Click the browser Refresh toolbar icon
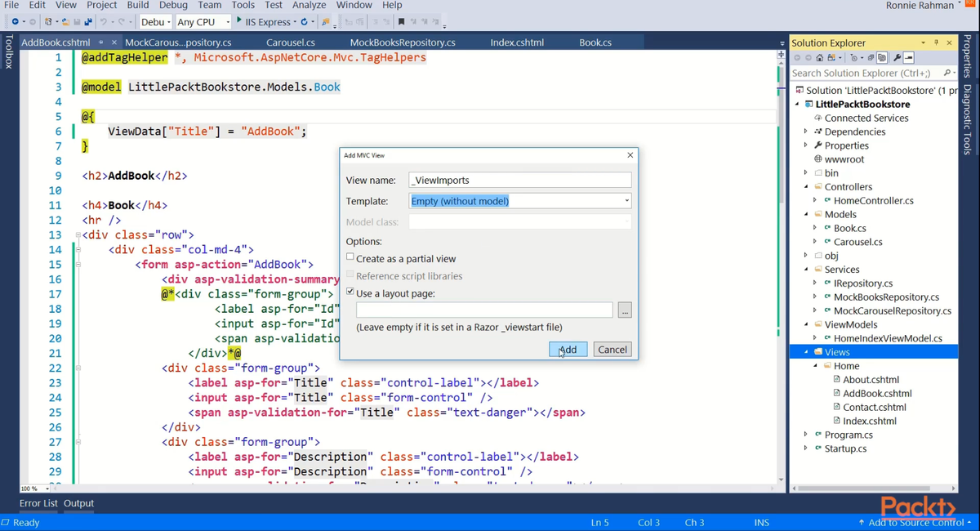 point(304,21)
